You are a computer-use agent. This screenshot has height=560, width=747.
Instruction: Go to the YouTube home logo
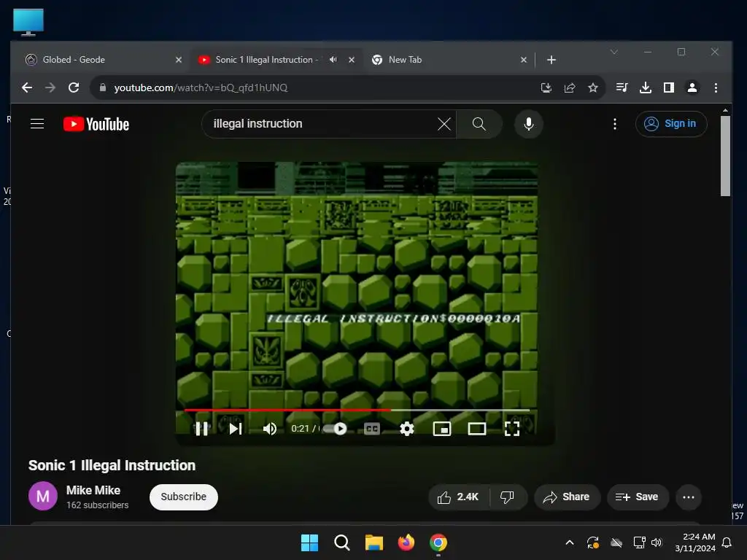(x=96, y=124)
